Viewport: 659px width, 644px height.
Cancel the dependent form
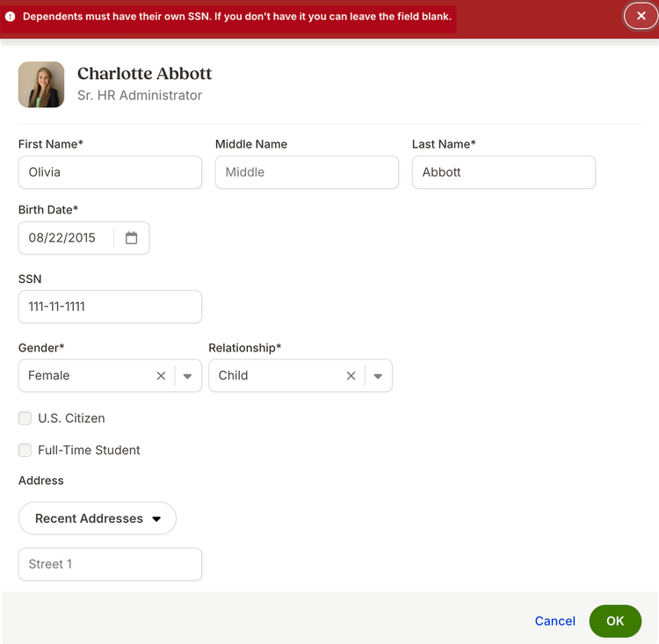[x=554, y=621]
